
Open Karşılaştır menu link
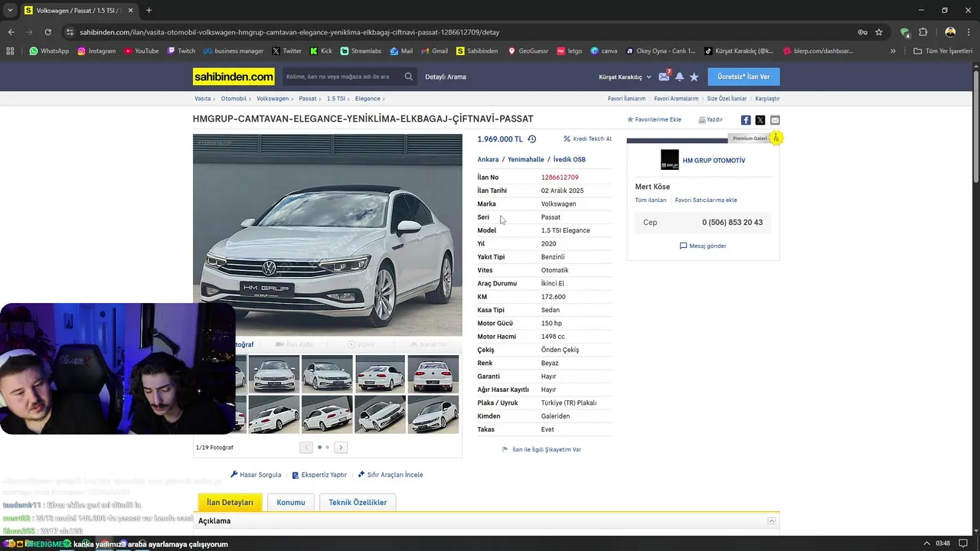click(x=767, y=99)
